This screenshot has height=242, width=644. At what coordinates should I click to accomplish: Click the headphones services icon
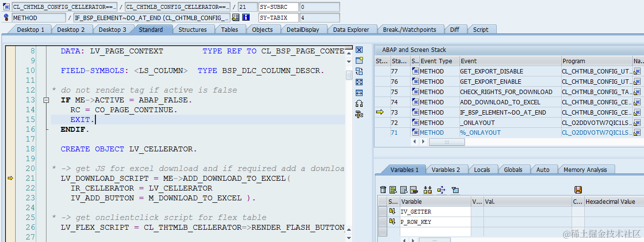(359, 104)
